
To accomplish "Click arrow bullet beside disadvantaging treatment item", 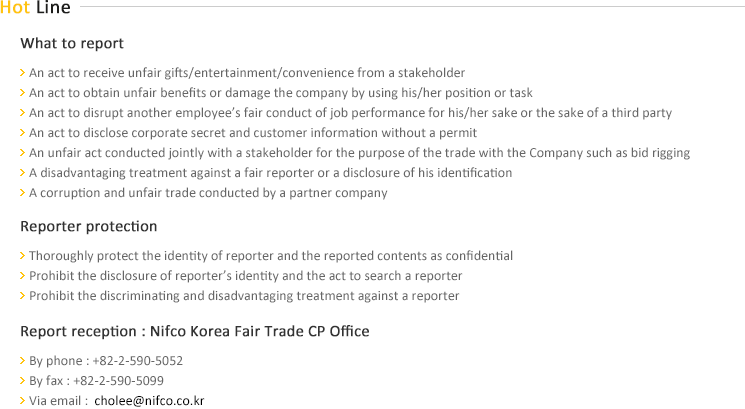I will coord(22,172).
